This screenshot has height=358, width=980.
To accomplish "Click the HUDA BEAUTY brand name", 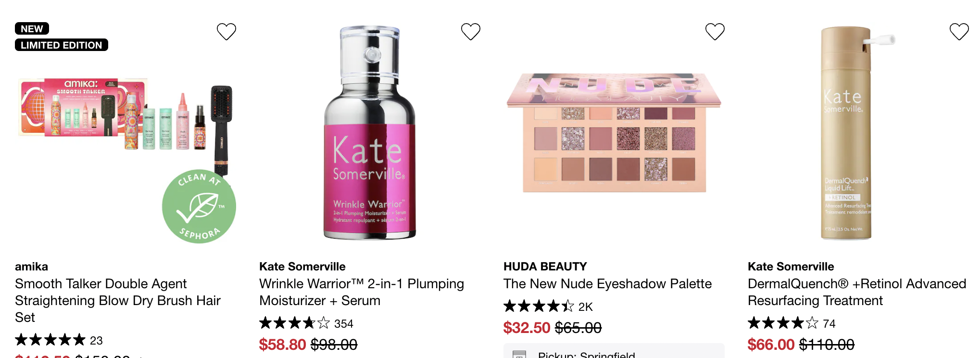I will pyautogui.click(x=545, y=267).
